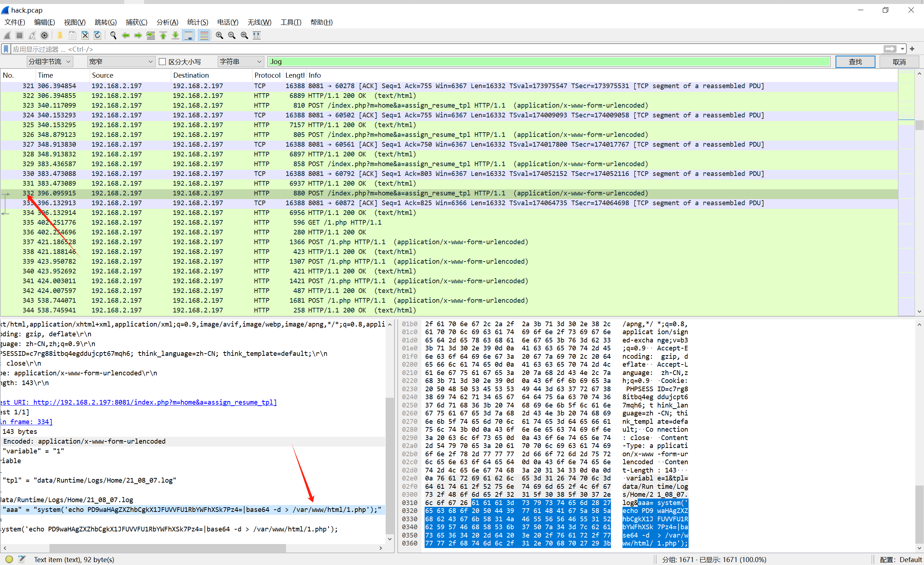The image size is (924, 565).
Task: Click the find packet magnifier icon
Action: tap(113, 35)
